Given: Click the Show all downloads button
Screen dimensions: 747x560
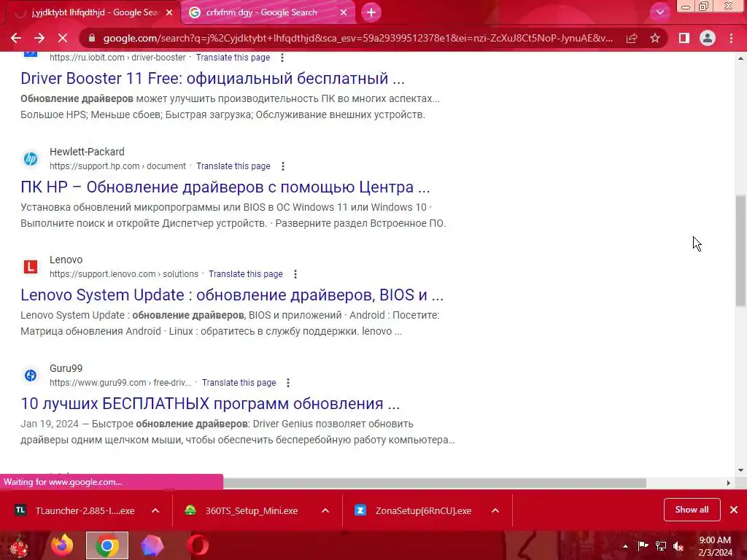Looking at the screenshot, I should (692, 510).
